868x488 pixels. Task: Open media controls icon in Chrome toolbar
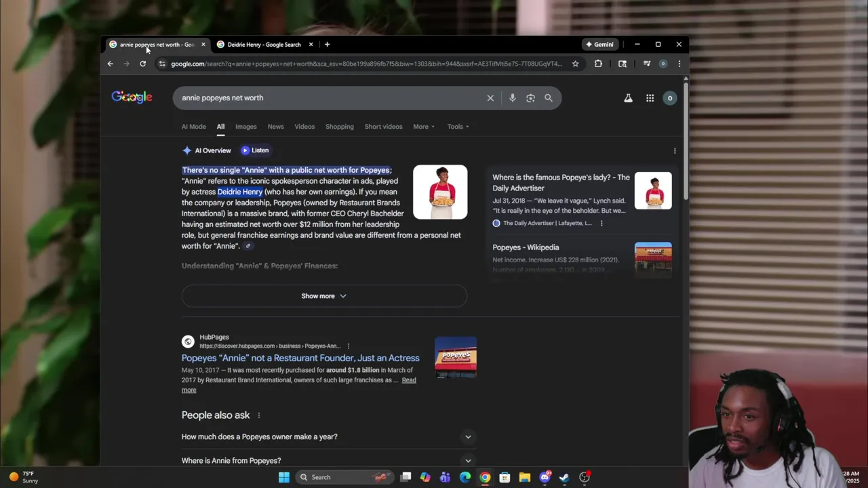coord(646,64)
